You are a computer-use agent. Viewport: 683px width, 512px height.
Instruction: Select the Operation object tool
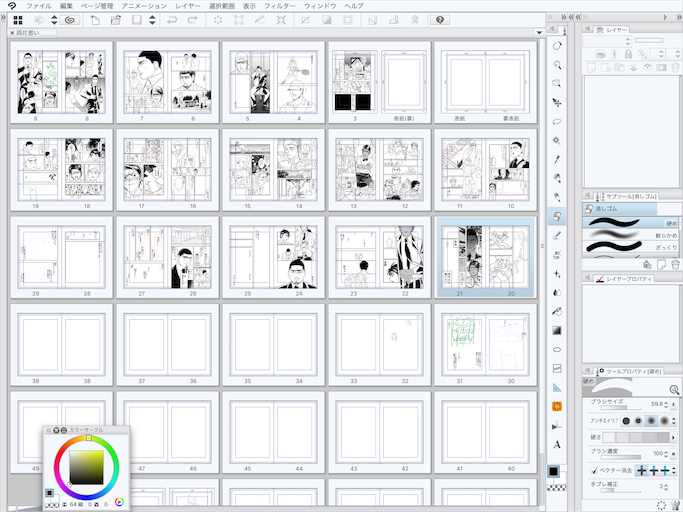[557, 84]
